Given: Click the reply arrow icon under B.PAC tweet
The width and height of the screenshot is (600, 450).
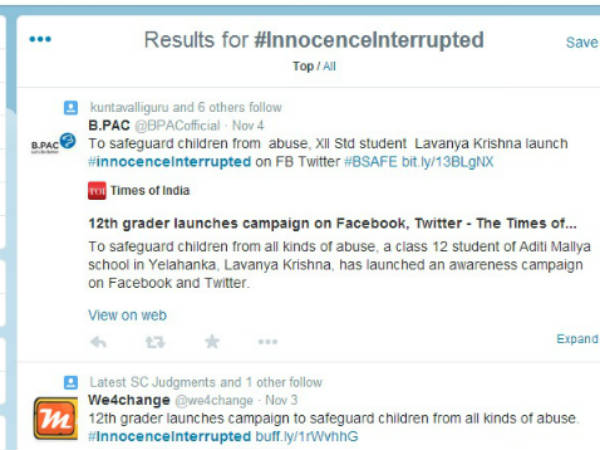Looking at the screenshot, I should (98, 341).
